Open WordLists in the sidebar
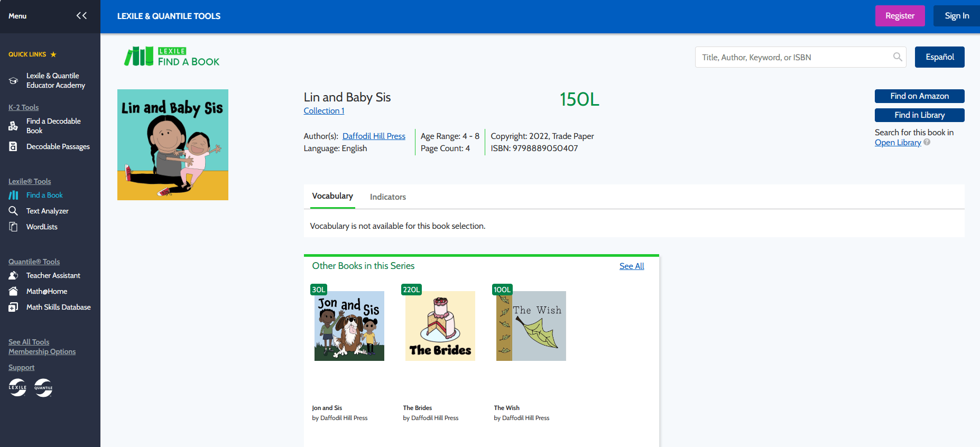980x447 pixels. pyautogui.click(x=42, y=227)
